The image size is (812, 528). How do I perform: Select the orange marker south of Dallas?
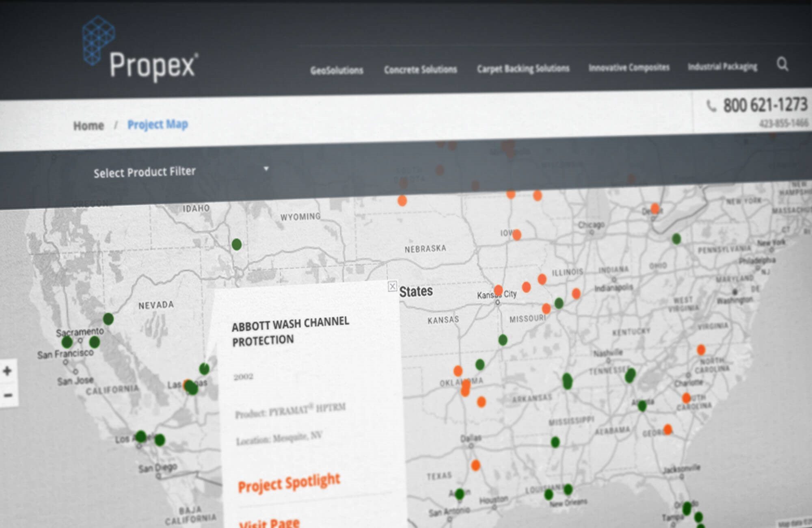click(475, 465)
